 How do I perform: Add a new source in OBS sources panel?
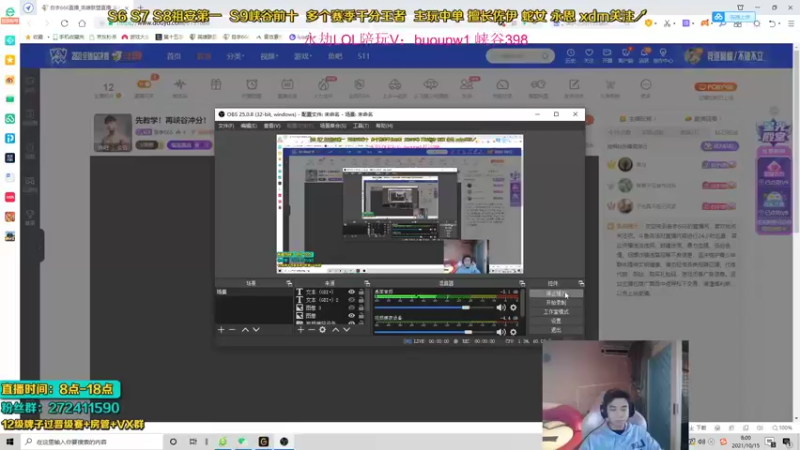coord(301,330)
